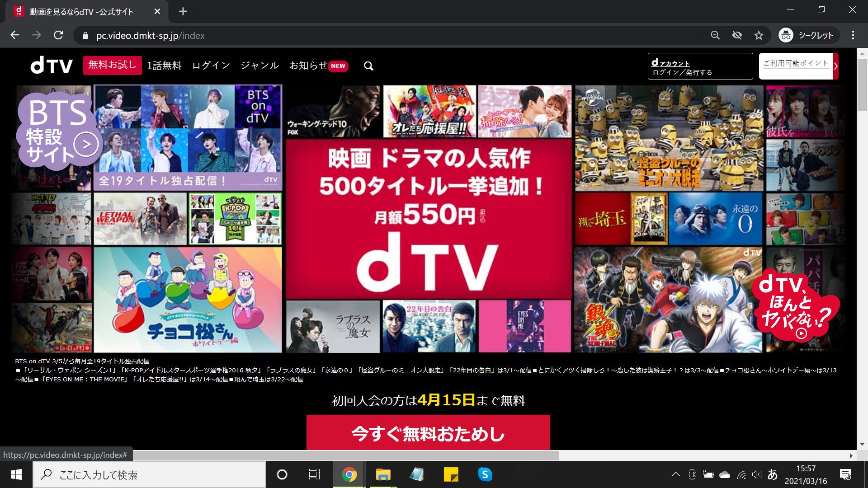Open Wi-Fi network tray icon
This screenshot has height=488, width=868.
pos(741,474)
